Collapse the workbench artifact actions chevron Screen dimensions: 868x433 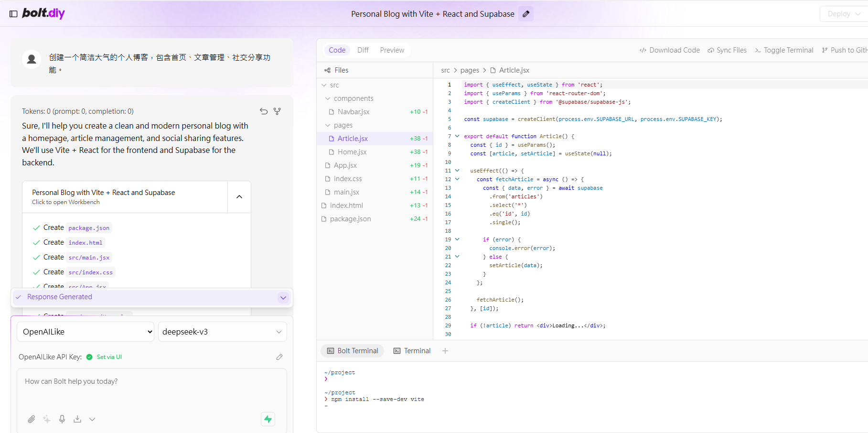click(239, 197)
